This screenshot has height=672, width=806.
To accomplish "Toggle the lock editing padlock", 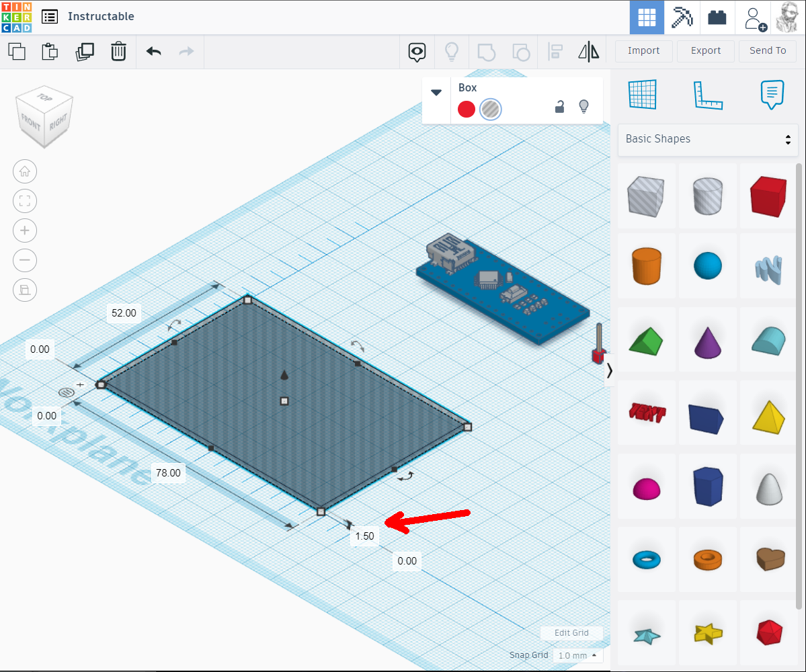I will [559, 107].
